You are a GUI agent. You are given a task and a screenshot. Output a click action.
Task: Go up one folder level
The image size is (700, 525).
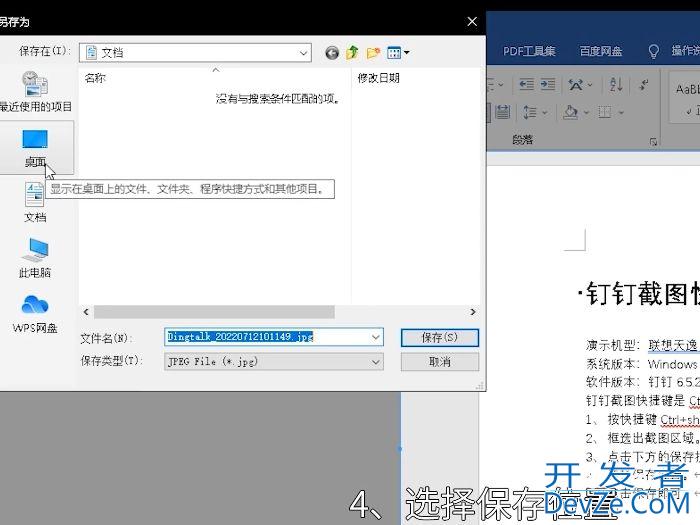pos(352,53)
